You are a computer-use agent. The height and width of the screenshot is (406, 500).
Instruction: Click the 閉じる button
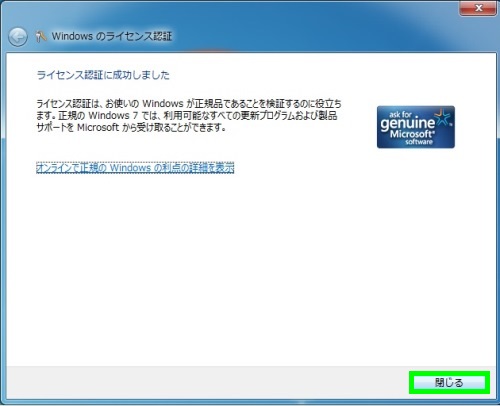(x=449, y=382)
